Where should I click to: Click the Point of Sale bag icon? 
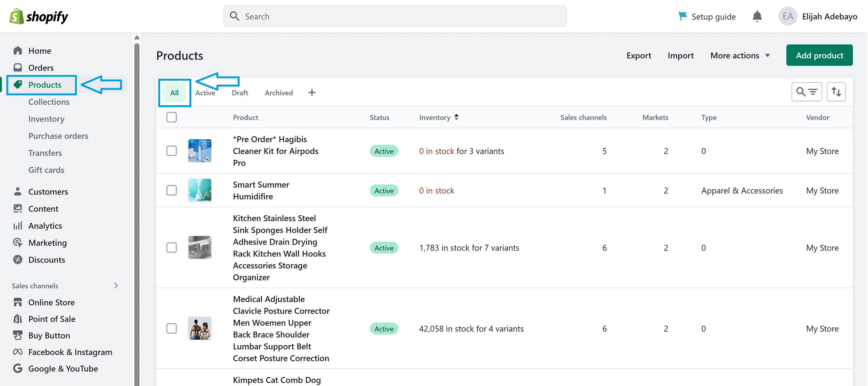(x=18, y=319)
